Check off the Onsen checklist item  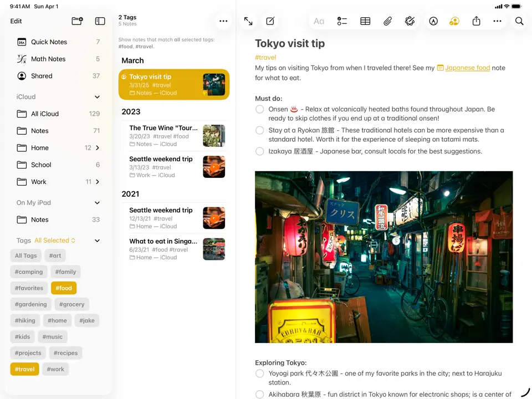coord(259,109)
